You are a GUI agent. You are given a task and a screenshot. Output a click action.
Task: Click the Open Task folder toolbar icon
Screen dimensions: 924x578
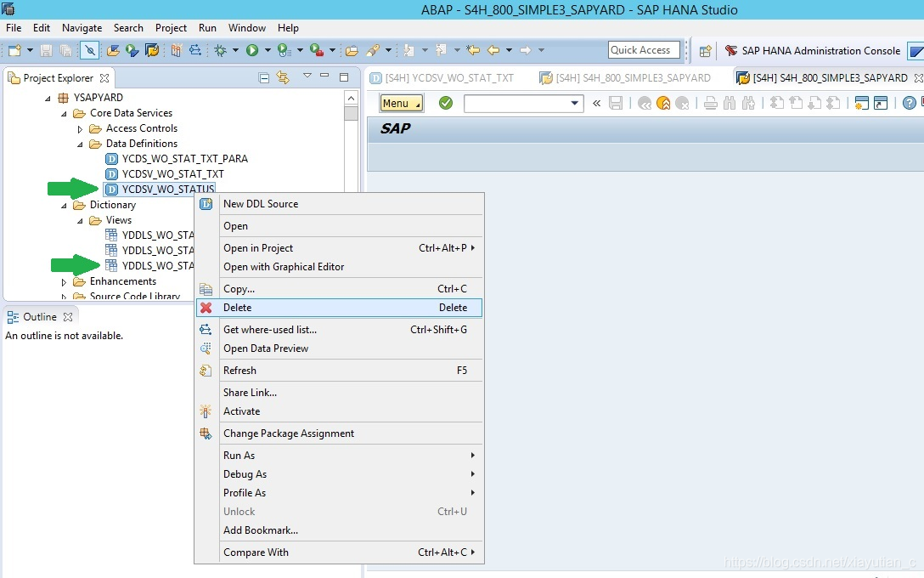click(352, 51)
